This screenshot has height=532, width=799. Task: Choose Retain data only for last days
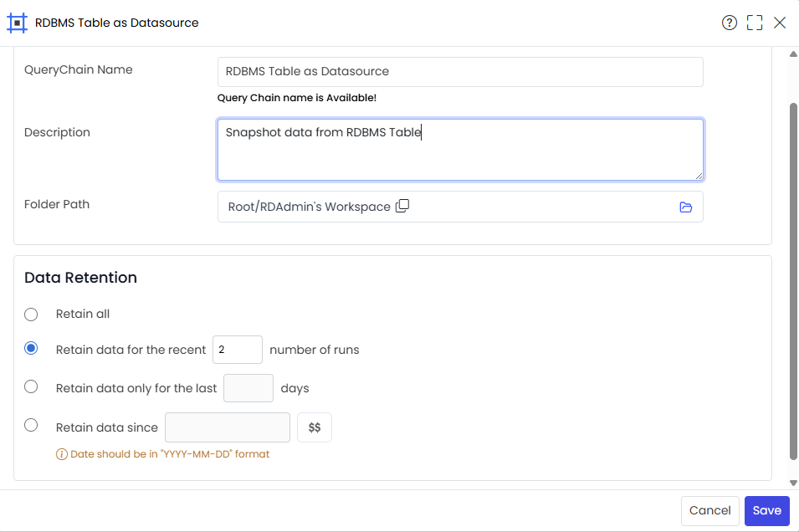[31, 386]
